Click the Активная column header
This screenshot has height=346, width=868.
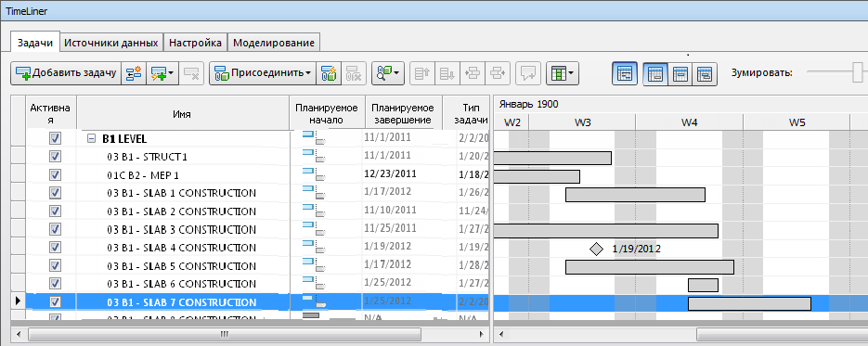pos(51,113)
